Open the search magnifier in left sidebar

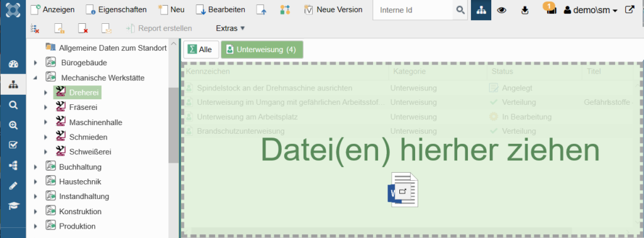pos(13,105)
